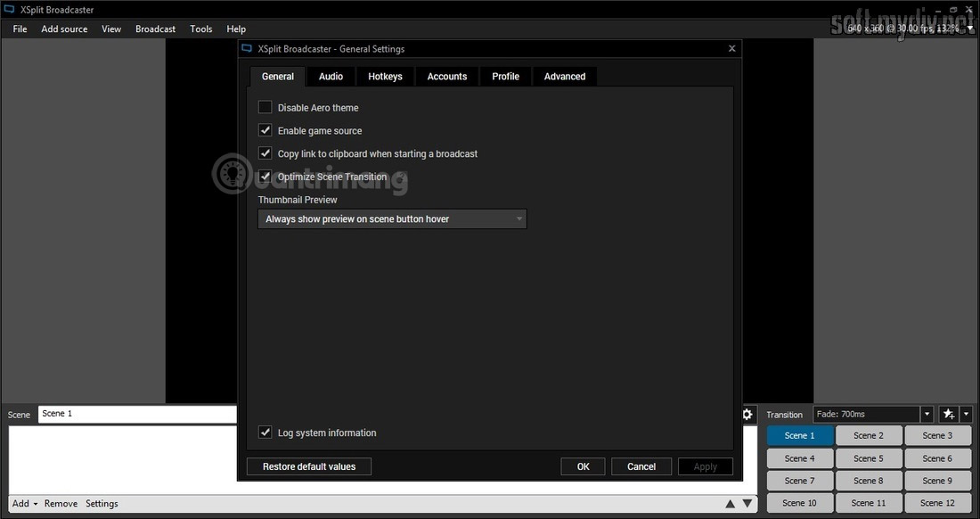Close the General Settings dialog with X
This screenshot has height=519, width=980.
tap(732, 49)
